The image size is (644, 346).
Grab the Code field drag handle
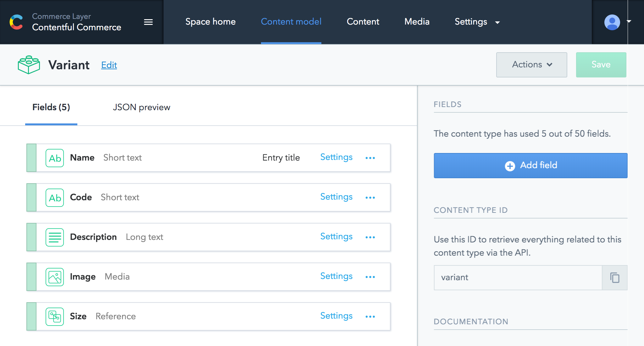[31, 197]
